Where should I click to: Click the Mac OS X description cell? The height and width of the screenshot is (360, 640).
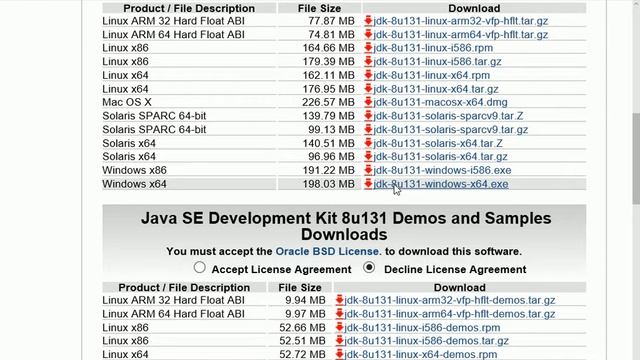pyautogui.click(x=189, y=102)
